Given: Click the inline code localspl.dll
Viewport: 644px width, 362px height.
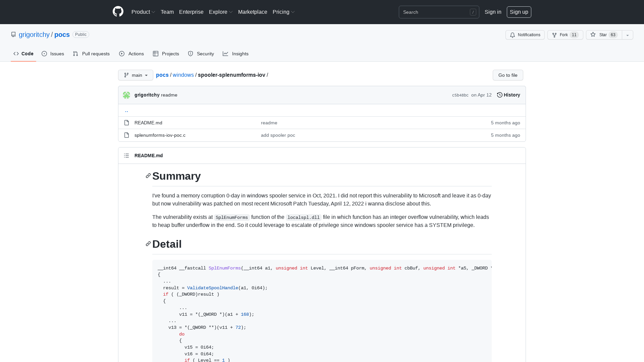Looking at the screenshot, I should click(304, 217).
